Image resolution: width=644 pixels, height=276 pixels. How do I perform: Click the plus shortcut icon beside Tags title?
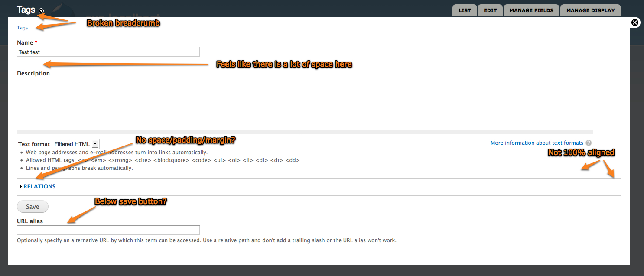tap(41, 11)
